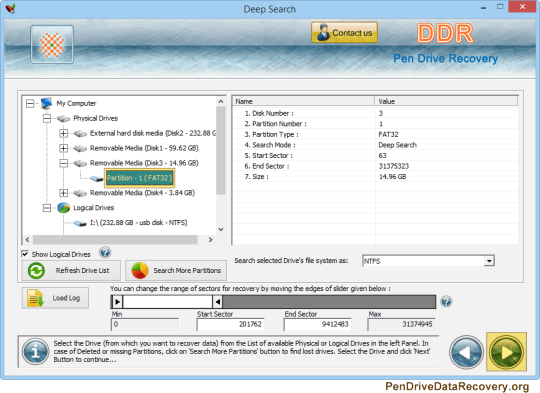
Task: Click the '2. Partition Number :' row name
Action: click(275, 124)
